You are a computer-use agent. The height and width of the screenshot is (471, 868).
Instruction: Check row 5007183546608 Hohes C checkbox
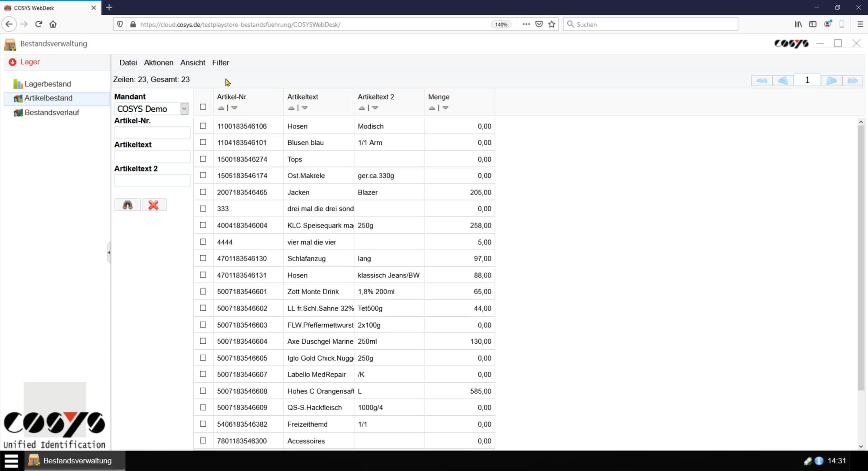203,390
